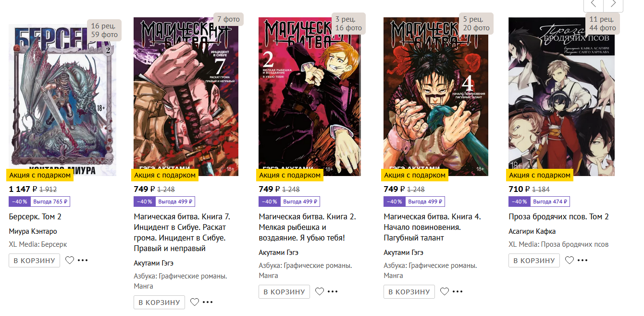Open Берсерк volume 2 cover thumbnail
Image resolution: width=644 pixels, height=316 pixels.
[x=62, y=100]
